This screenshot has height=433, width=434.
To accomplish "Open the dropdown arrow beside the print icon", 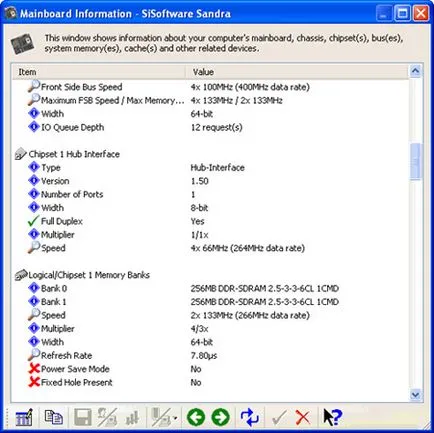I will (x=176, y=418).
